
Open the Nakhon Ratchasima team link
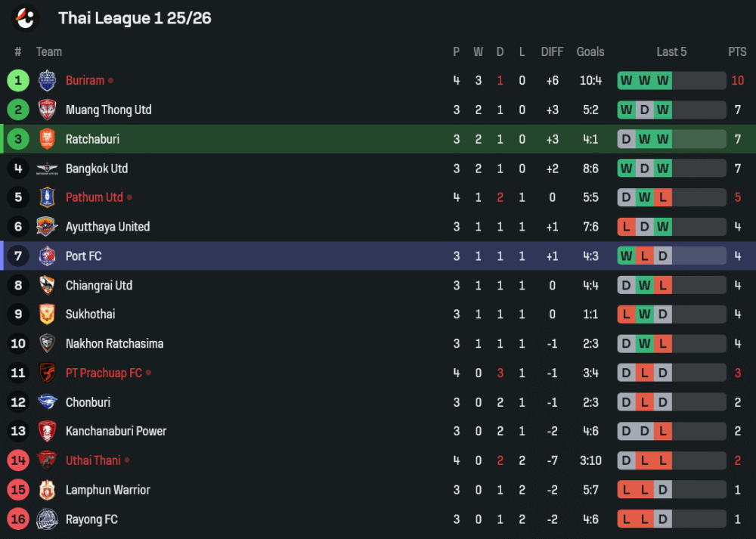coord(114,344)
